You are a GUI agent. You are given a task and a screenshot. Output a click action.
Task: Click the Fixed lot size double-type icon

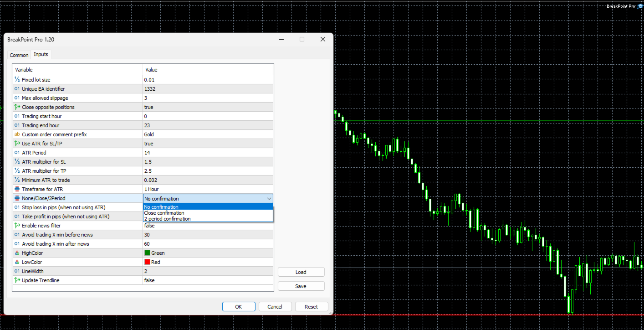[x=17, y=80]
